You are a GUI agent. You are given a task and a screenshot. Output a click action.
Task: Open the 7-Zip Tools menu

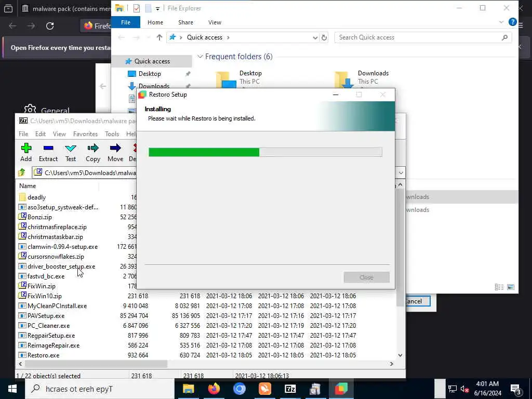point(112,134)
